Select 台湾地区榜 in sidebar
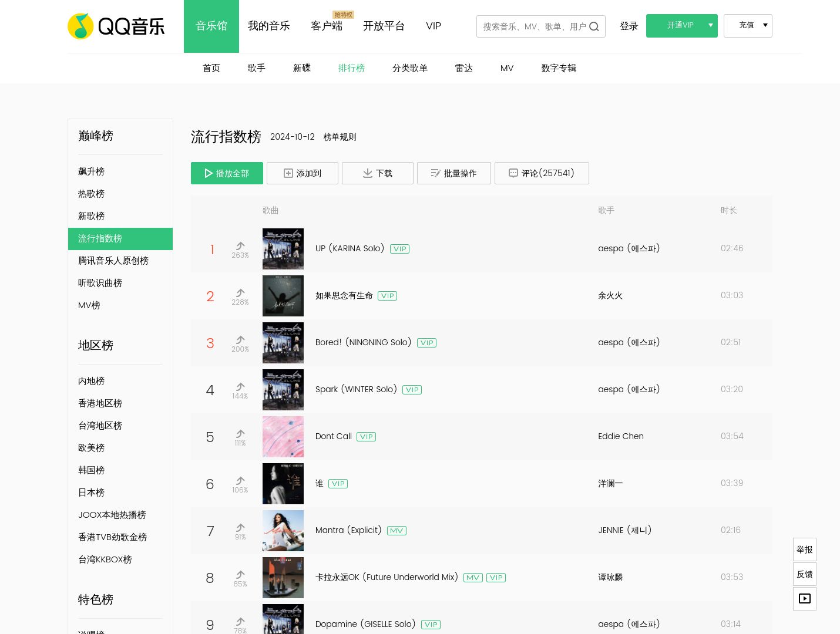The height and width of the screenshot is (634, 840). click(x=100, y=426)
